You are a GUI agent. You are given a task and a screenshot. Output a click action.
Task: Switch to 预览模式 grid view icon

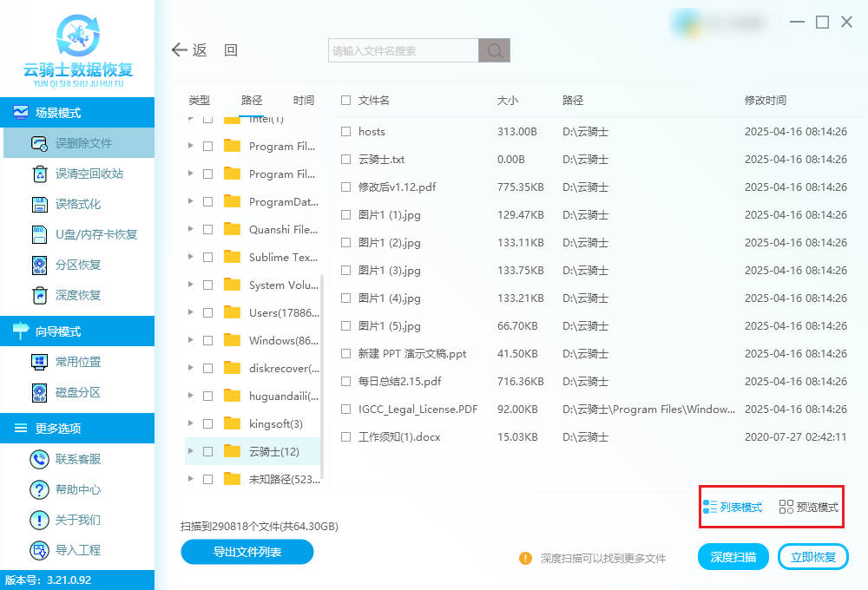[x=786, y=507]
